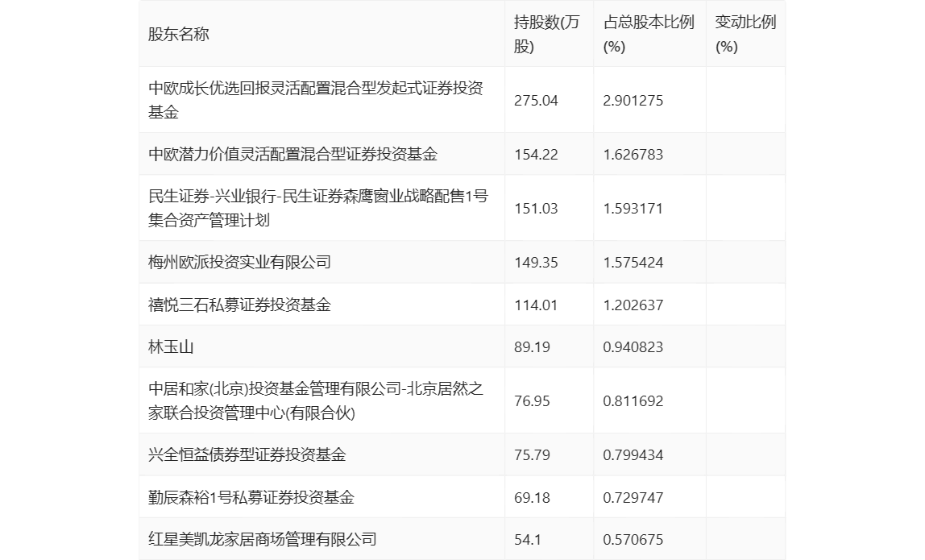Image resolution: width=925 pixels, height=560 pixels.
Task: Click the 0.570675 percentage cell
Action: 633,539
